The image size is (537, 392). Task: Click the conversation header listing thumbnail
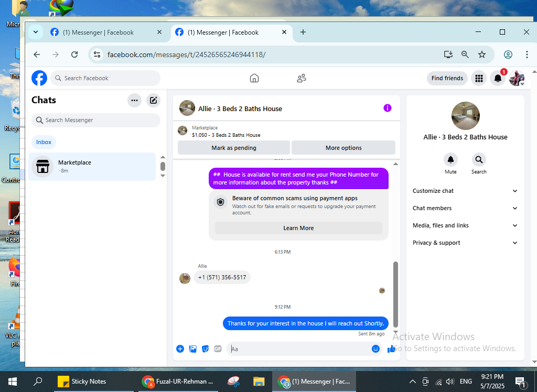[x=187, y=108]
